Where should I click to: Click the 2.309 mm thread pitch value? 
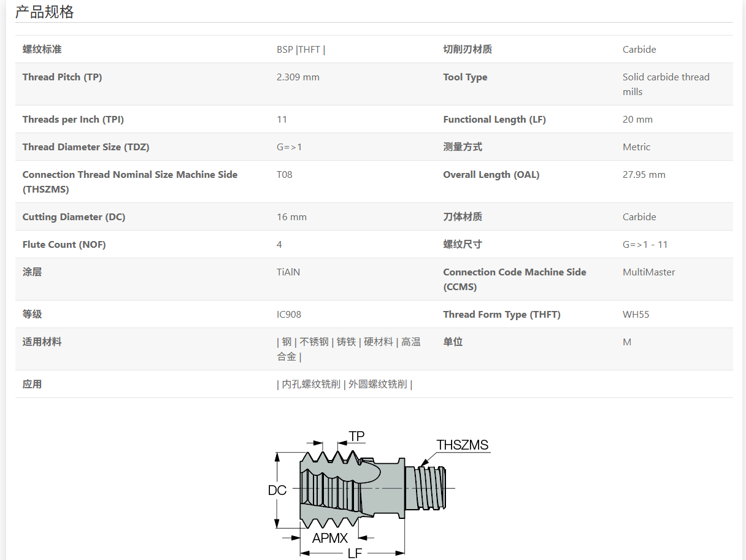(298, 77)
